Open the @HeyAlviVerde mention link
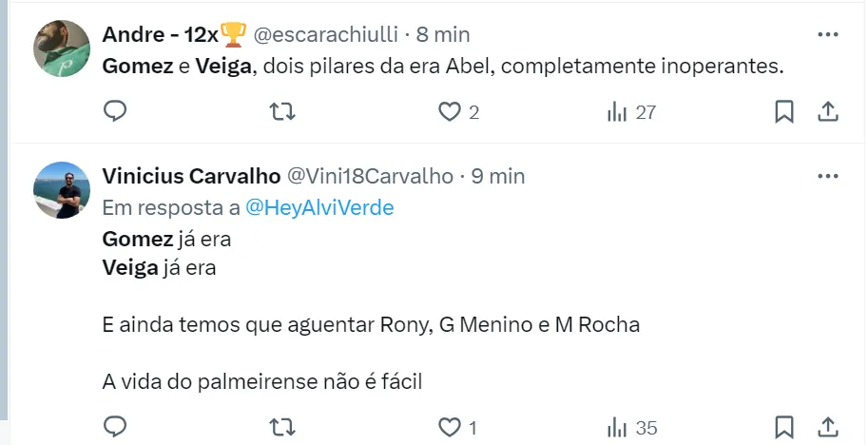Viewport: 868px width, 445px height. coord(319,208)
